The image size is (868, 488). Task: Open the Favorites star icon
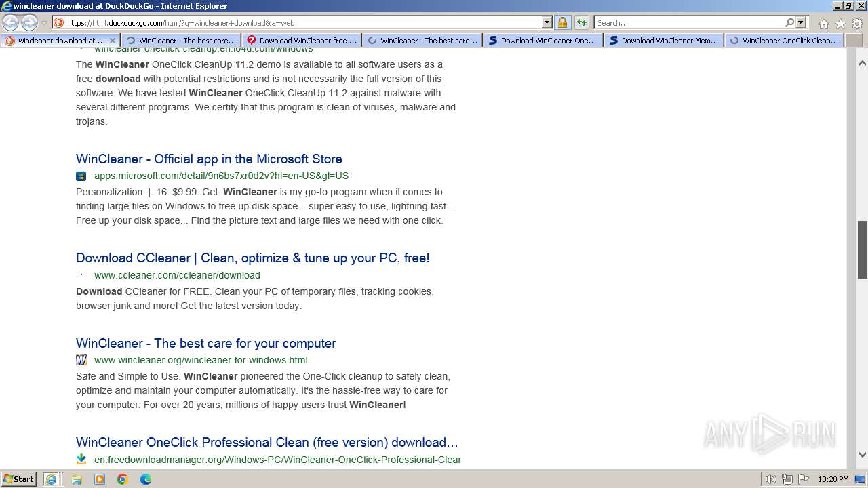coord(840,24)
